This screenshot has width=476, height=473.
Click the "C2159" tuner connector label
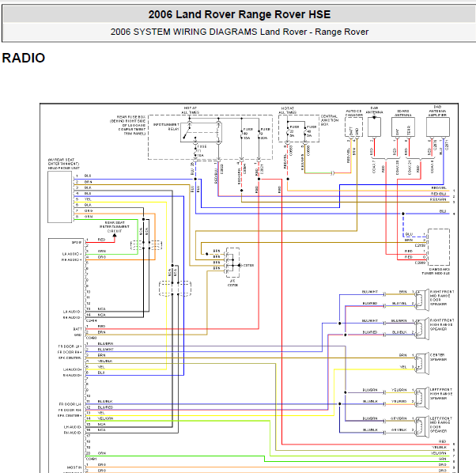coord(420,245)
